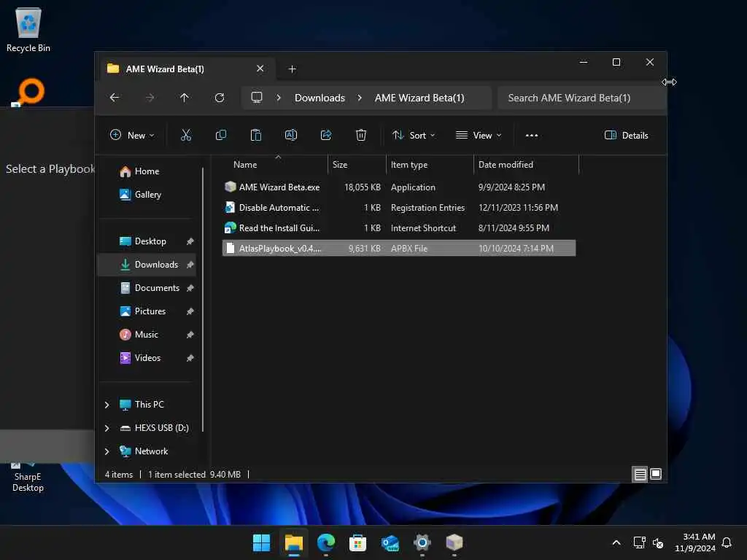The image size is (747, 560).
Task: Open Start menu from taskbar
Action: pos(261,542)
